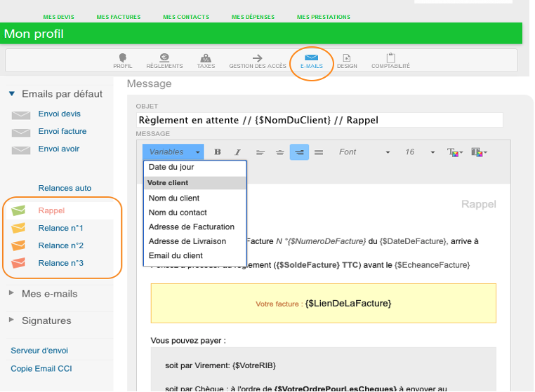Go to Mes Prestations tab
The width and height of the screenshot is (535, 392).
[324, 17]
